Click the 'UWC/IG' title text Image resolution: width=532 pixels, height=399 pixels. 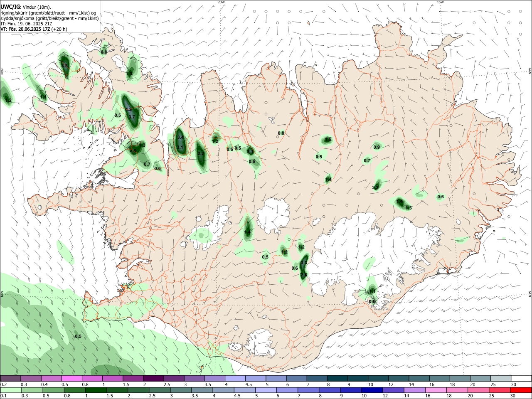pyautogui.click(x=10, y=7)
